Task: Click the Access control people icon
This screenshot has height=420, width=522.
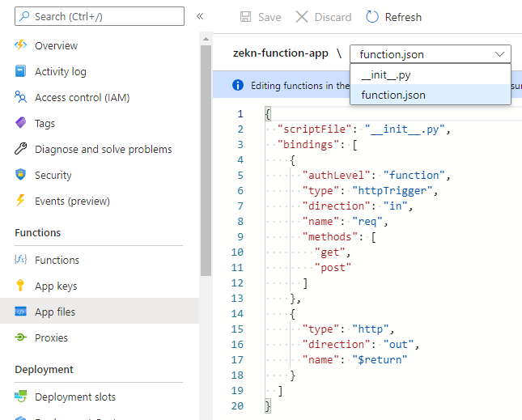Action: pos(21,97)
